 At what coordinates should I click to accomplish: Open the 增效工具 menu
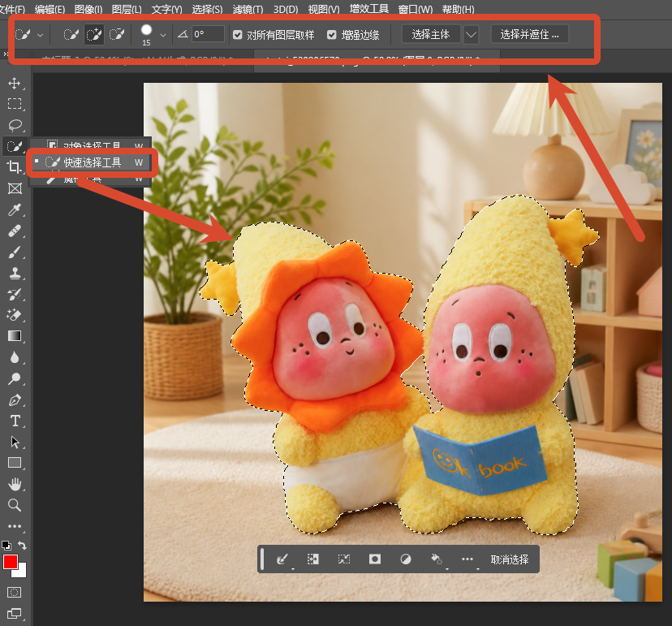[369, 9]
